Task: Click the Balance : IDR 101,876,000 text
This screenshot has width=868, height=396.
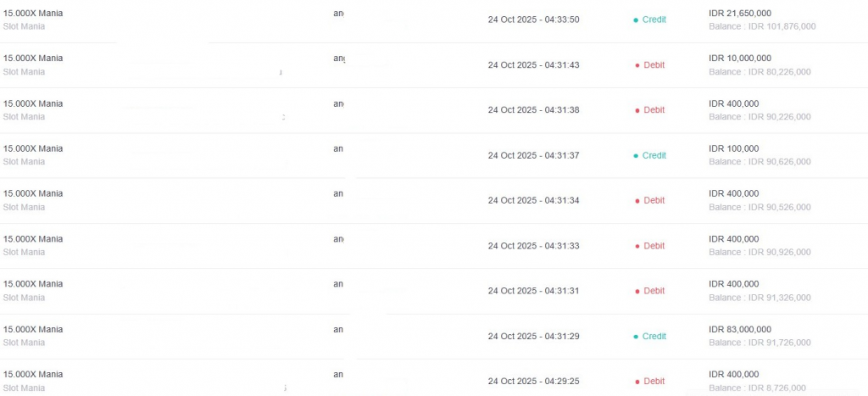Action: click(x=762, y=26)
